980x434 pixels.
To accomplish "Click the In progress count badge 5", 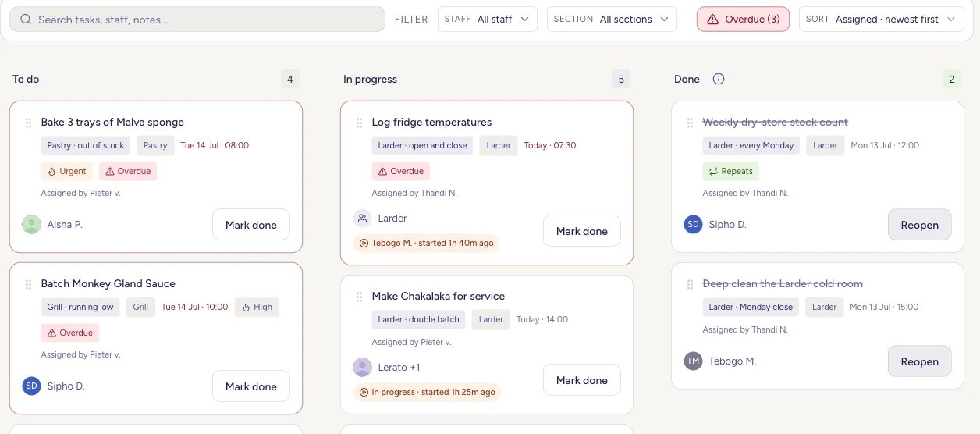I will pyautogui.click(x=621, y=79).
